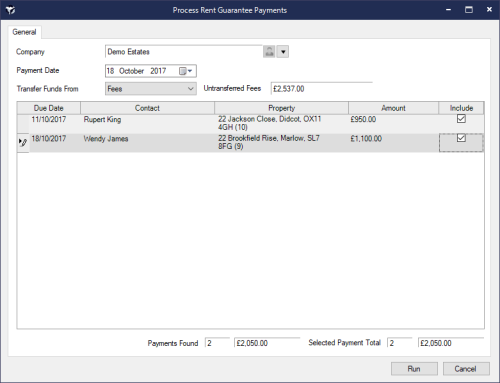Click the Selected Payment Total amount field
This screenshot has width=500, height=383.
pos(451,343)
